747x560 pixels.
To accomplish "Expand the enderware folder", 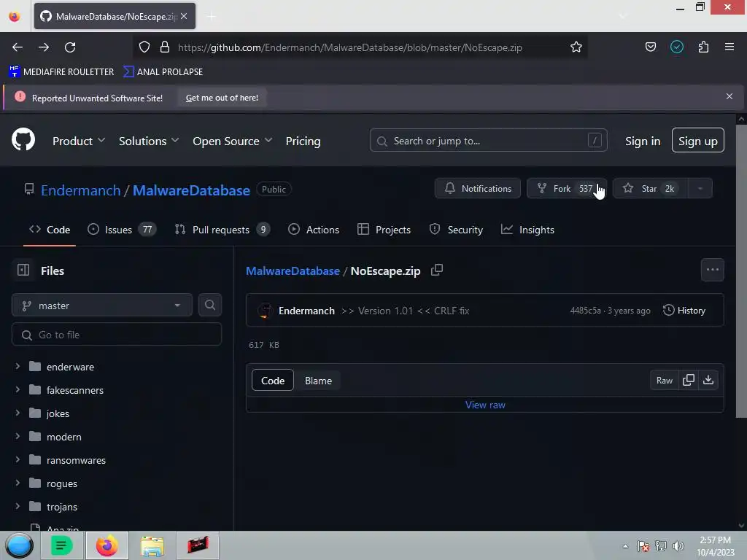I will click(18, 366).
